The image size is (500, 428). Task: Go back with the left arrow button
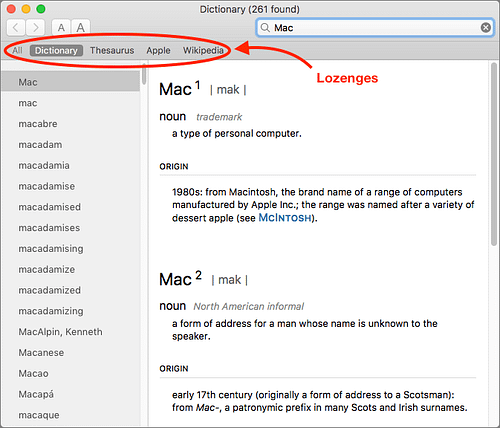click(16, 27)
